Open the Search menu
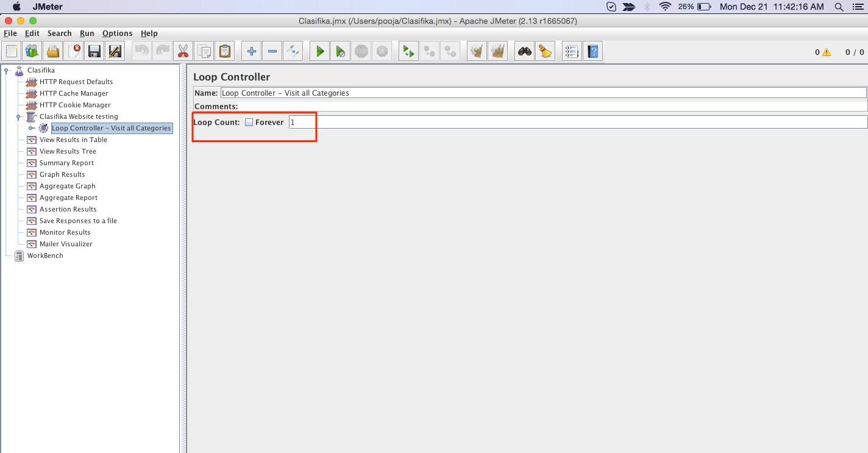Screen dimensions: 868x453 pyautogui.click(x=60, y=34)
